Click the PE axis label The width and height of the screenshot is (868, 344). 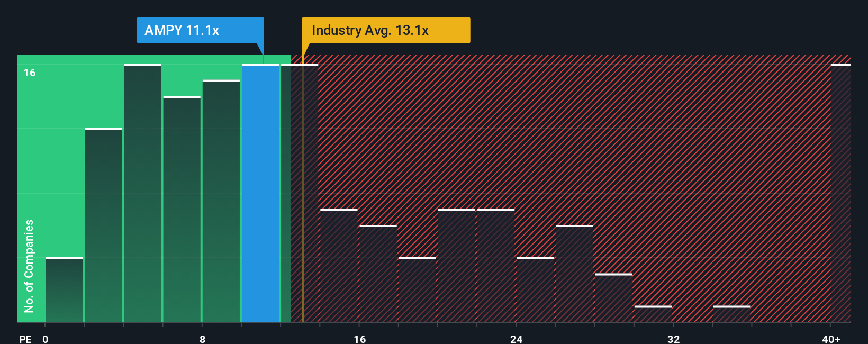click(25, 339)
